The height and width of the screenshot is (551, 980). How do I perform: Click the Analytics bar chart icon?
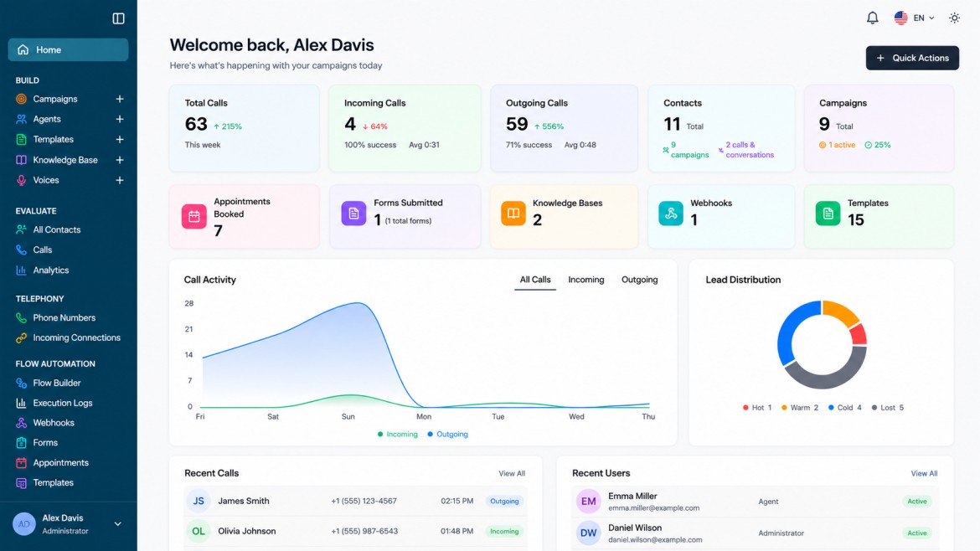click(21, 270)
